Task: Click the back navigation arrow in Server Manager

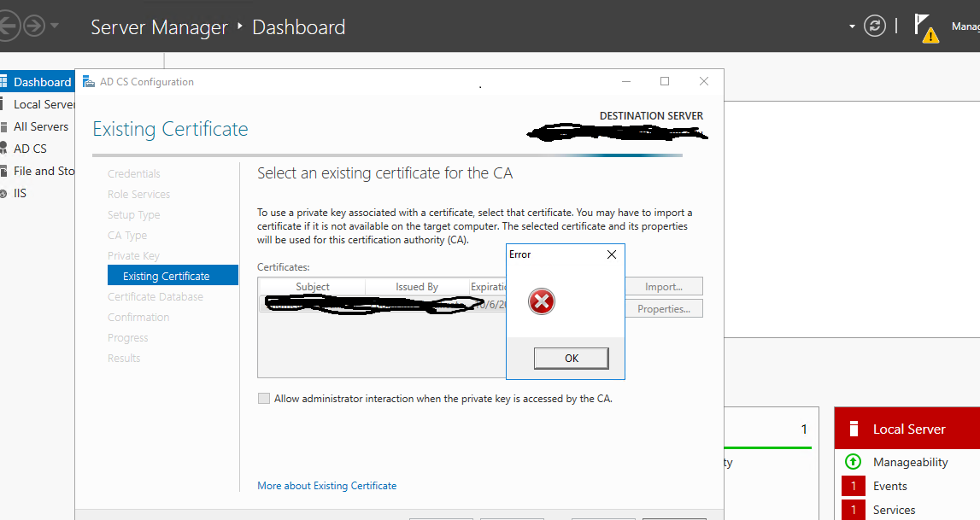Action: [x=9, y=26]
